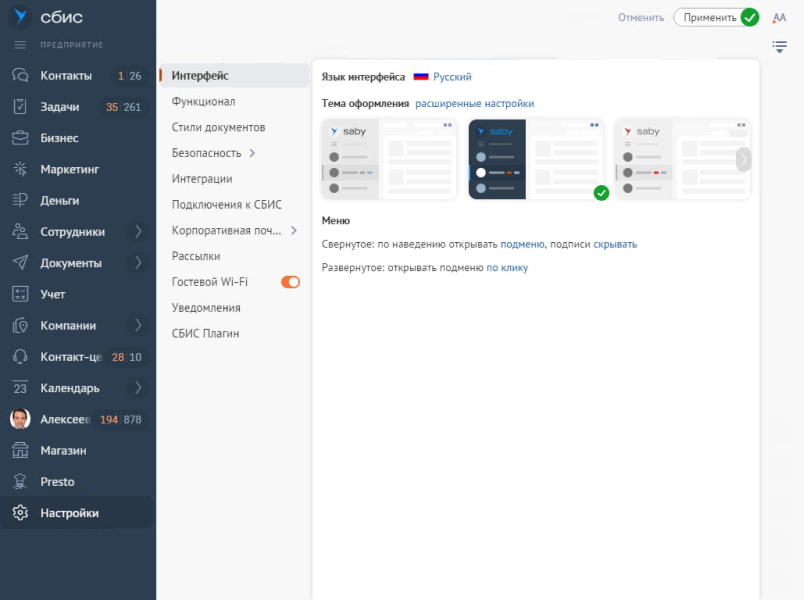Open Деньги via its ruble icon
The image size is (804, 600).
[x=20, y=200]
